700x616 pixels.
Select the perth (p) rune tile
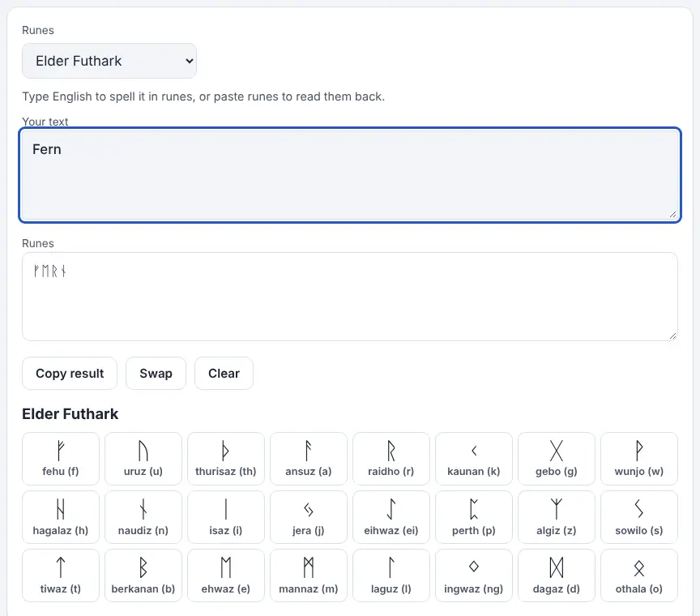[474, 517]
